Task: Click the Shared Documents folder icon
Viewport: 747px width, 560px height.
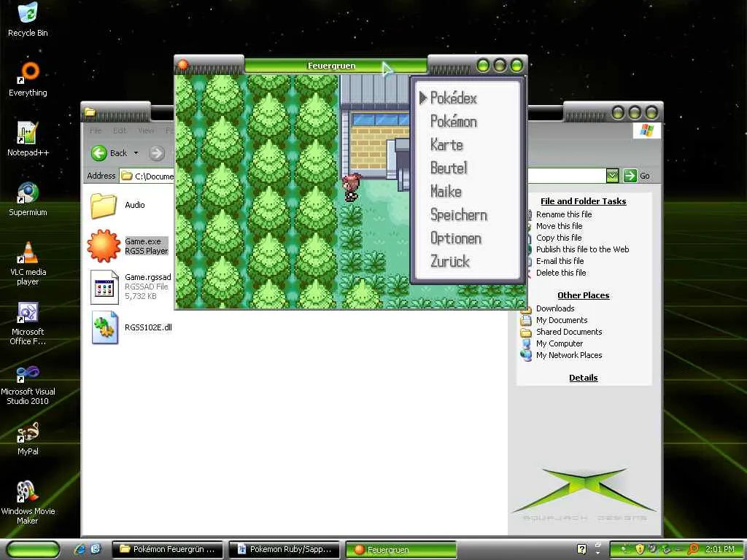Action: pyautogui.click(x=526, y=332)
